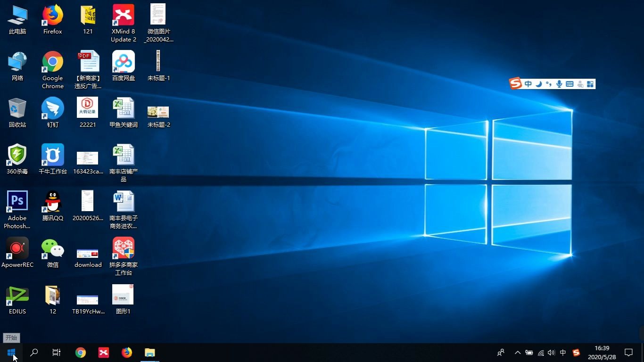The height and width of the screenshot is (362, 644).
Task: Toggle Chinese punctuation on Sogou bar
Action: tap(548, 84)
